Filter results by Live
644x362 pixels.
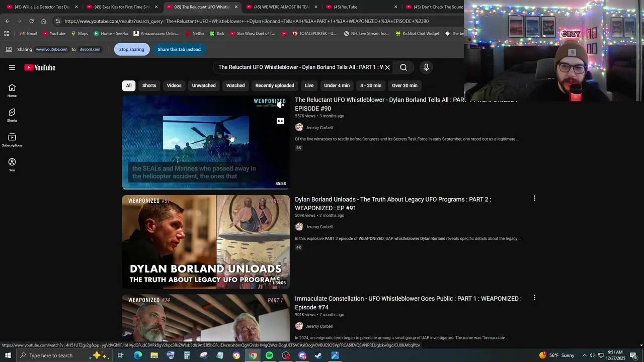[309, 85]
